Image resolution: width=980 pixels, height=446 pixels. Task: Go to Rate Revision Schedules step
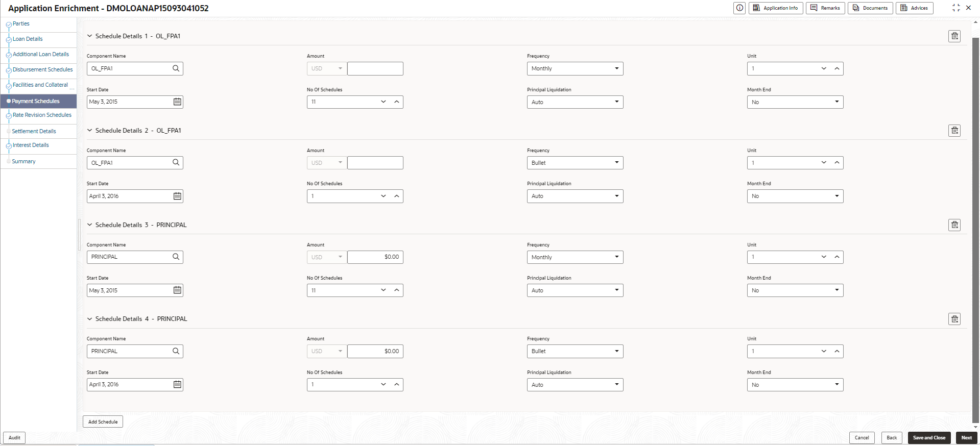click(42, 115)
